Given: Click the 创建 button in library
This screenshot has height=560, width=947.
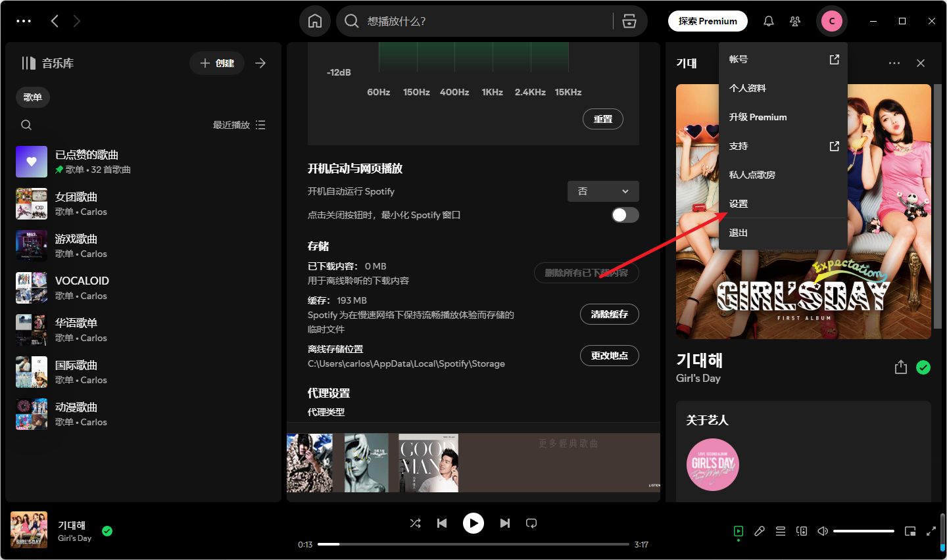Looking at the screenshot, I should (x=217, y=63).
